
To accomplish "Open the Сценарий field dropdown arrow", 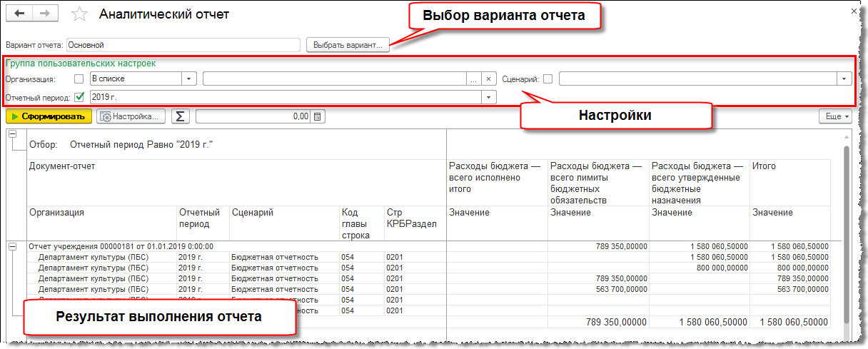I will pyautogui.click(x=845, y=79).
